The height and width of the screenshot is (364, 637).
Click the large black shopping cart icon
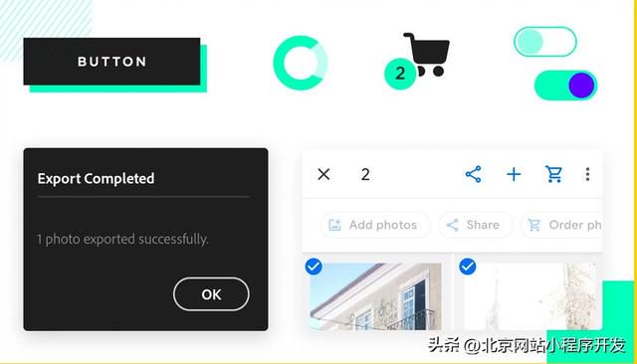pyautogui.click(x=427, y=54)
